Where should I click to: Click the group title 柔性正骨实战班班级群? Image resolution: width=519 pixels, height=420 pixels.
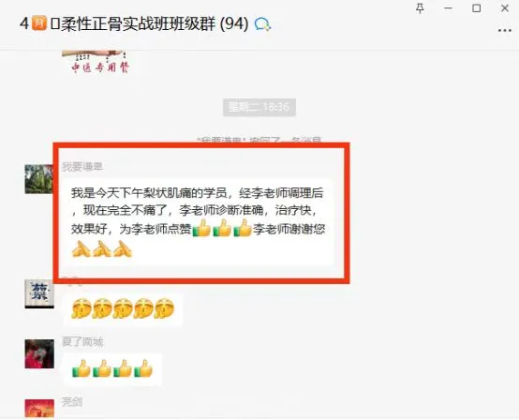click(138, 24)
